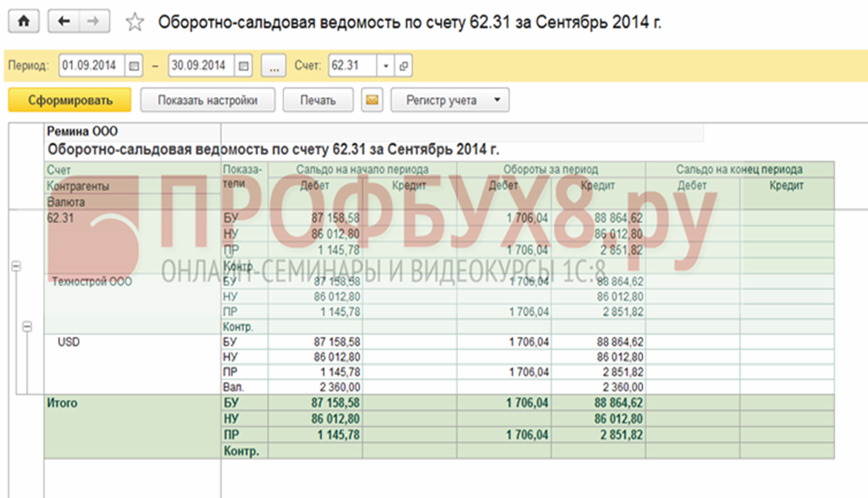868x498 pixels.
Task: Select Итого БУ debit balance 87 158,58
Action: point(316,403)
